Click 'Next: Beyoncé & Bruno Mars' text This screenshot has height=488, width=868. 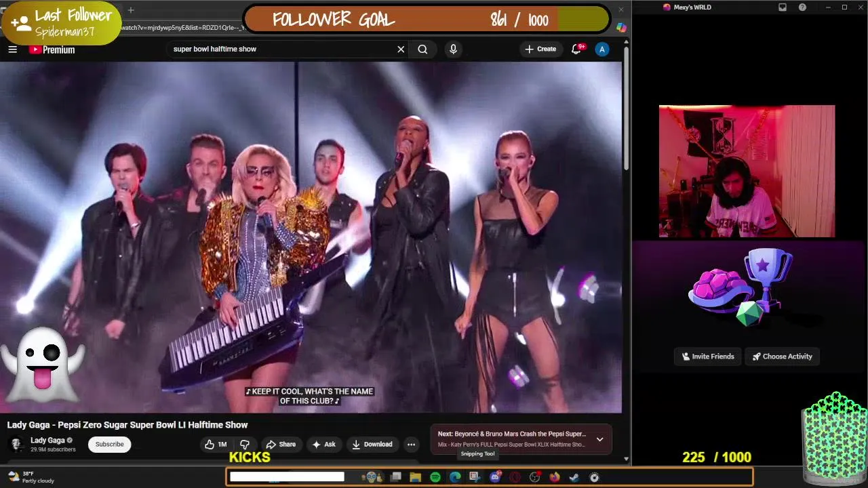coord(512,434)
